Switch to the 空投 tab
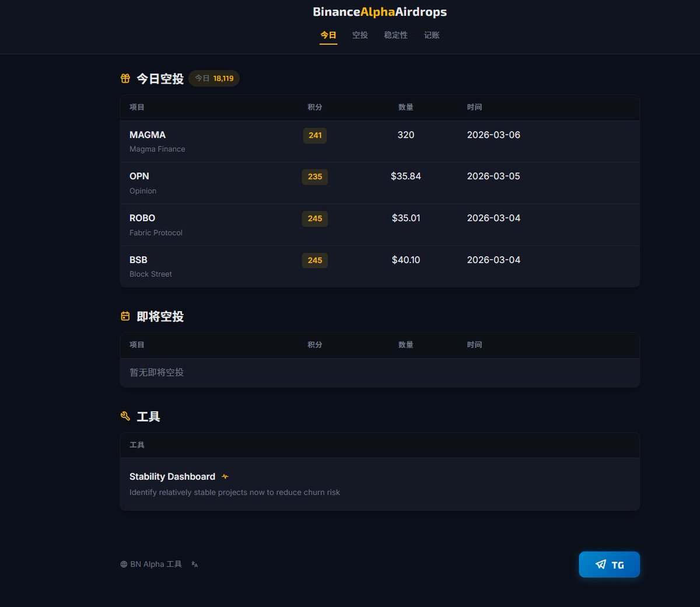 (x=360, y=35)
